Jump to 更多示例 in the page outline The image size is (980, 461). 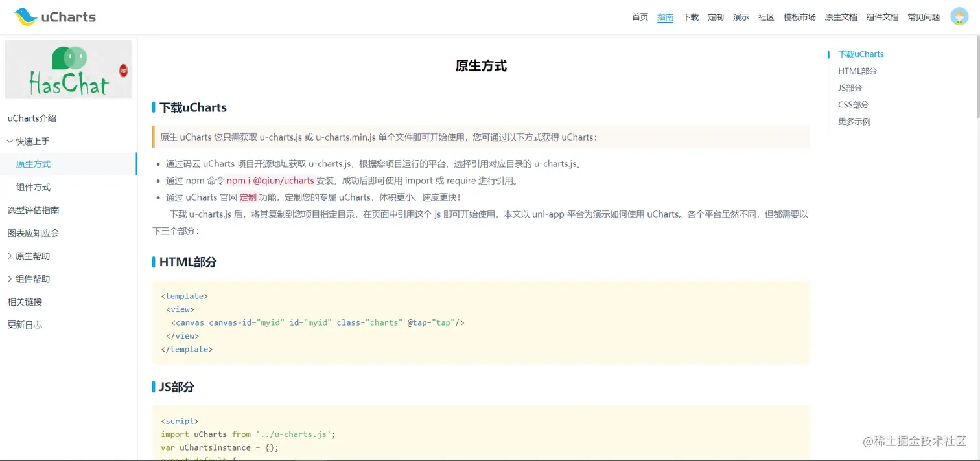854,122
